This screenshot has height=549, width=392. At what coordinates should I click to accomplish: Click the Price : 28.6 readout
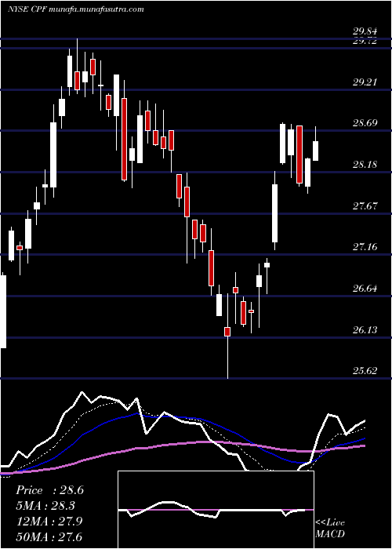tap(49, 490)
